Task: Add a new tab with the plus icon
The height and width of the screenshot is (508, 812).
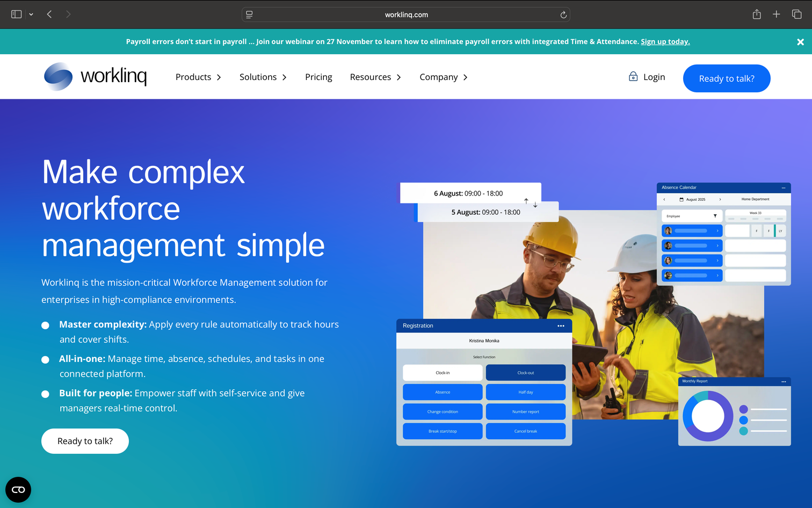Action: (776, 14)
